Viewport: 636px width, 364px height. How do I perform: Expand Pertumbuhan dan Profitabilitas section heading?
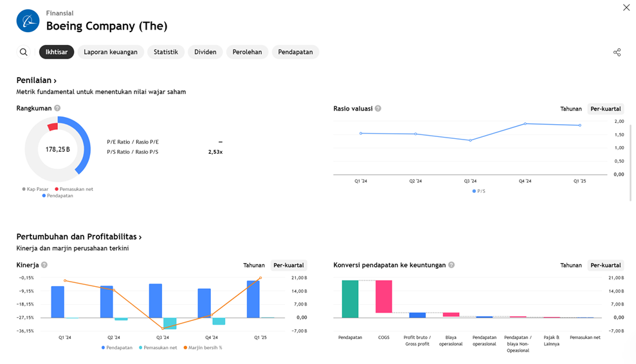79,237
